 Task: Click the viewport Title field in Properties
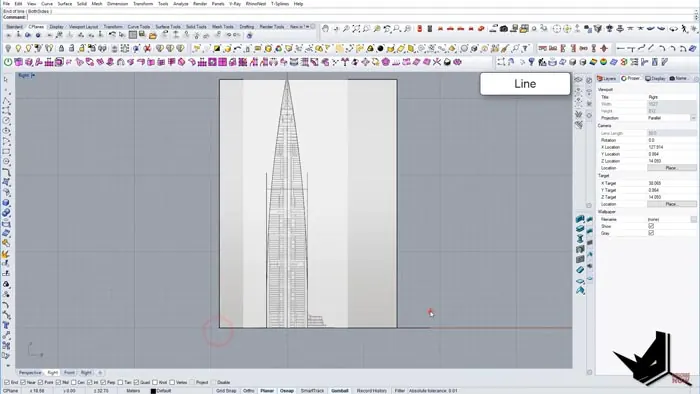(671, 97)
